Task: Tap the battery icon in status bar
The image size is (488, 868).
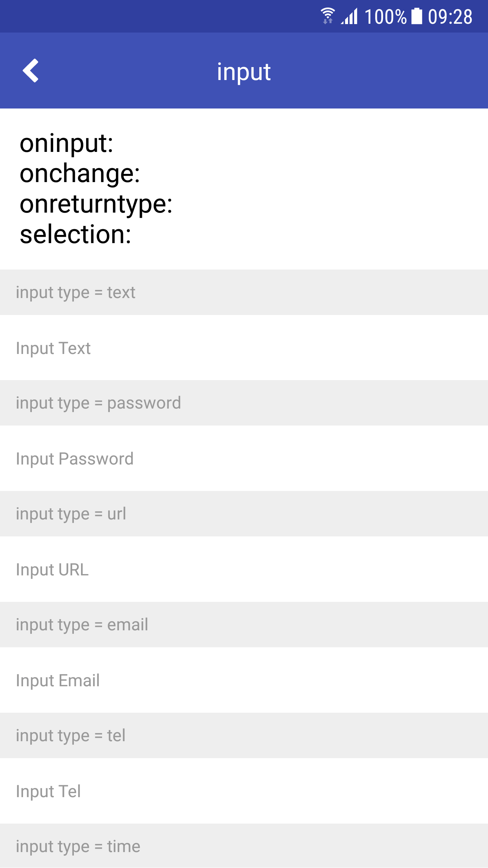Action: (x=417, y=16)
